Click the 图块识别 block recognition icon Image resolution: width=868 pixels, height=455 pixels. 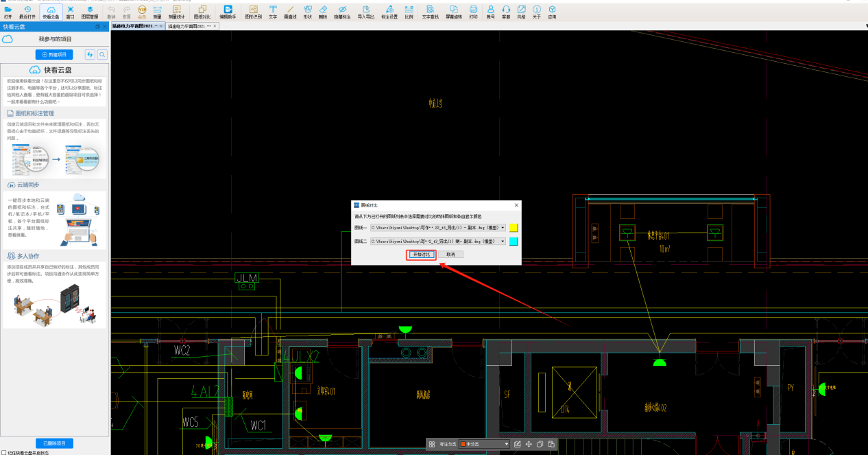point(254,11)
